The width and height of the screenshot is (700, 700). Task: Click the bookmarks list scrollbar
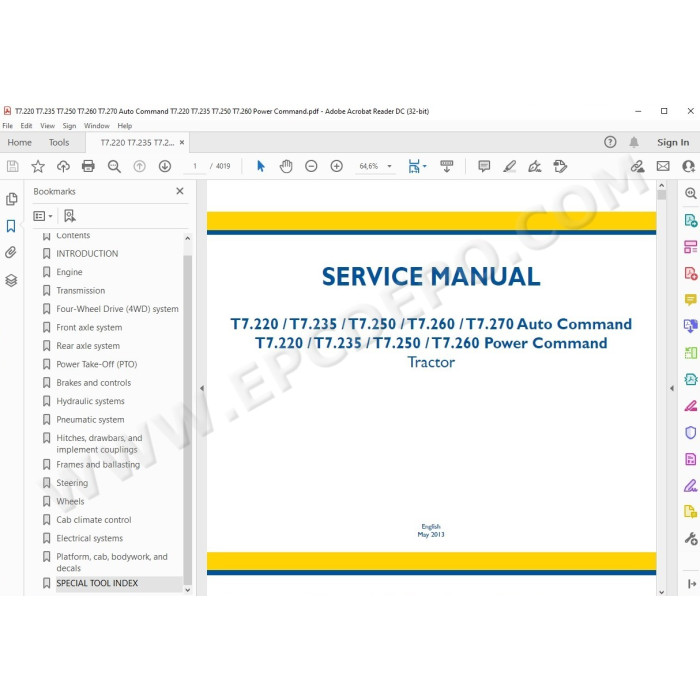188,420
